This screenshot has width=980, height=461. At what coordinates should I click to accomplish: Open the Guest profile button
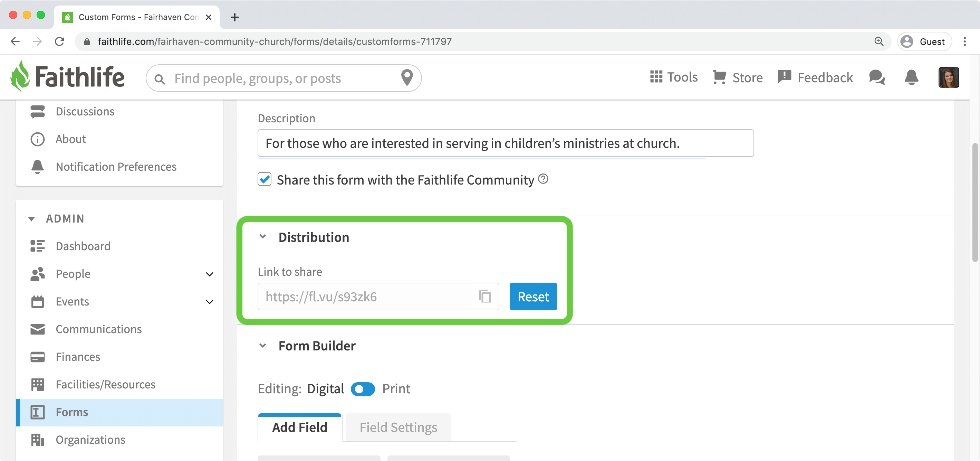(924, 41)
